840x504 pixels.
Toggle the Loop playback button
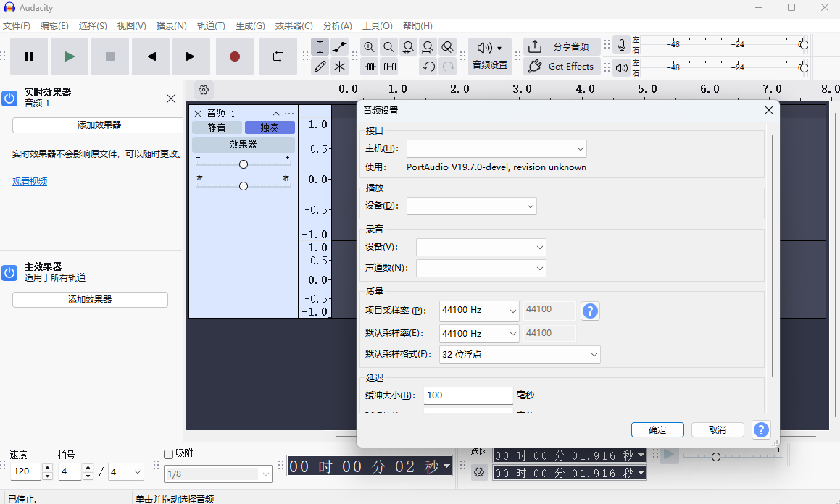coord(278,56)
